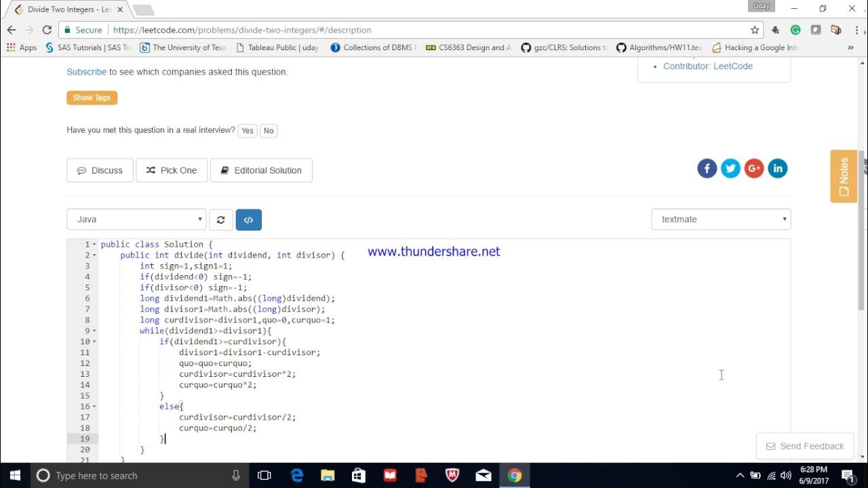Show more bookmarks via chevron
The width and height of the screenshot is (868, 488).
point(850,47)
